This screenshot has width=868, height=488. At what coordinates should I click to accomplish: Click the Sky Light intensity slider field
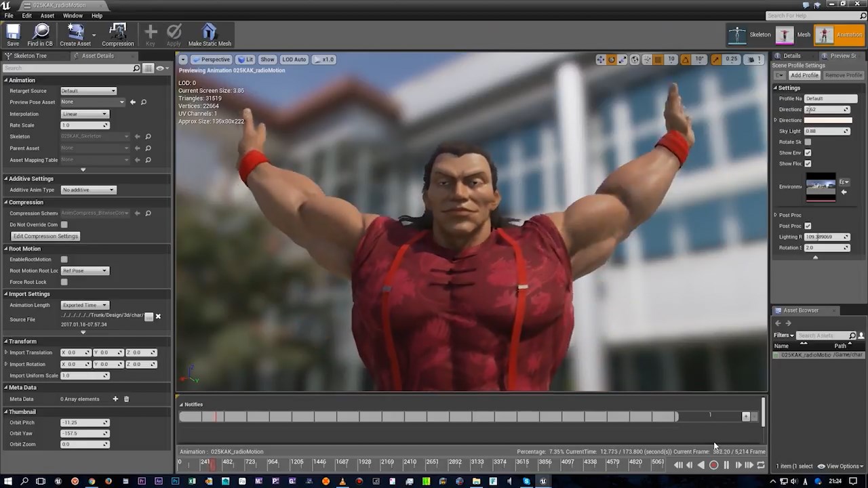[827, 131]
